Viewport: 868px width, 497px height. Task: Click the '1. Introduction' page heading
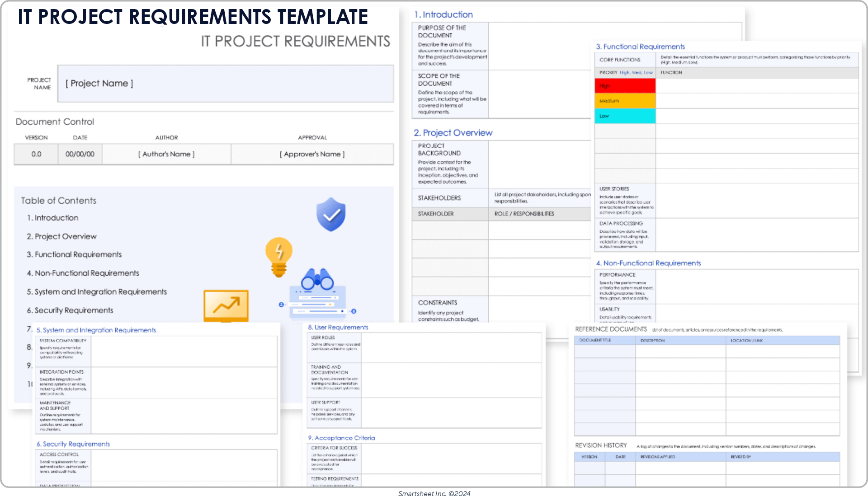[x=443, y=14]
